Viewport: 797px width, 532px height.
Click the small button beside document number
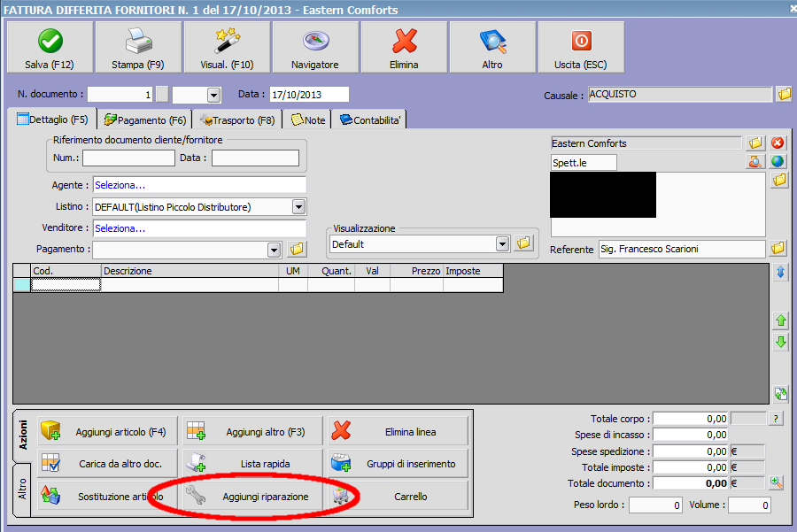(162, 94)
